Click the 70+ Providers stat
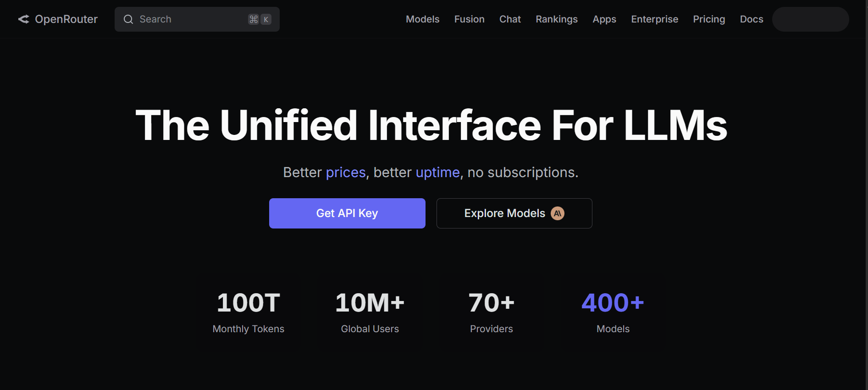 click(492, 312)
